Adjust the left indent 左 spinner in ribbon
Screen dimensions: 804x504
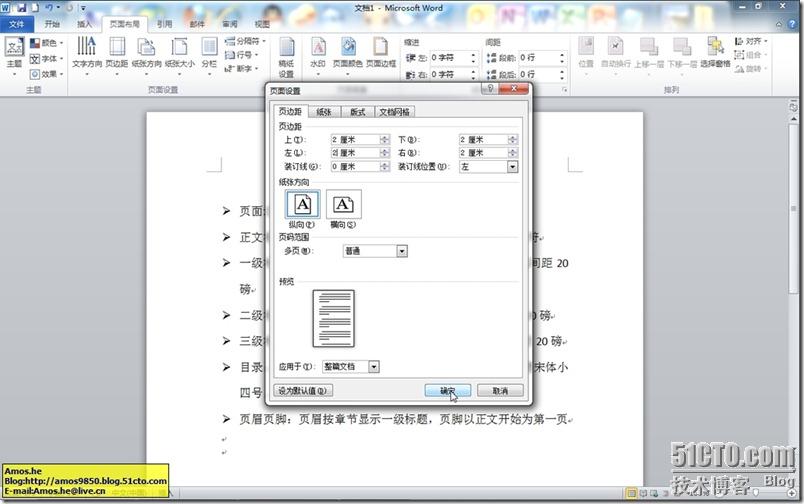474,57
